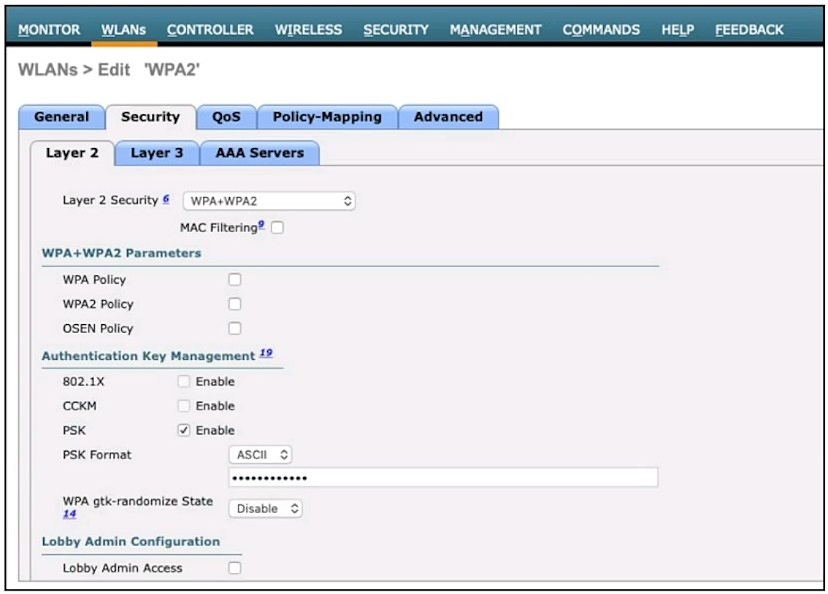The height and width of the screenshot is (594, 828).
Task: Open the Layer 2 Security dropdown
Action: (269, 201)
